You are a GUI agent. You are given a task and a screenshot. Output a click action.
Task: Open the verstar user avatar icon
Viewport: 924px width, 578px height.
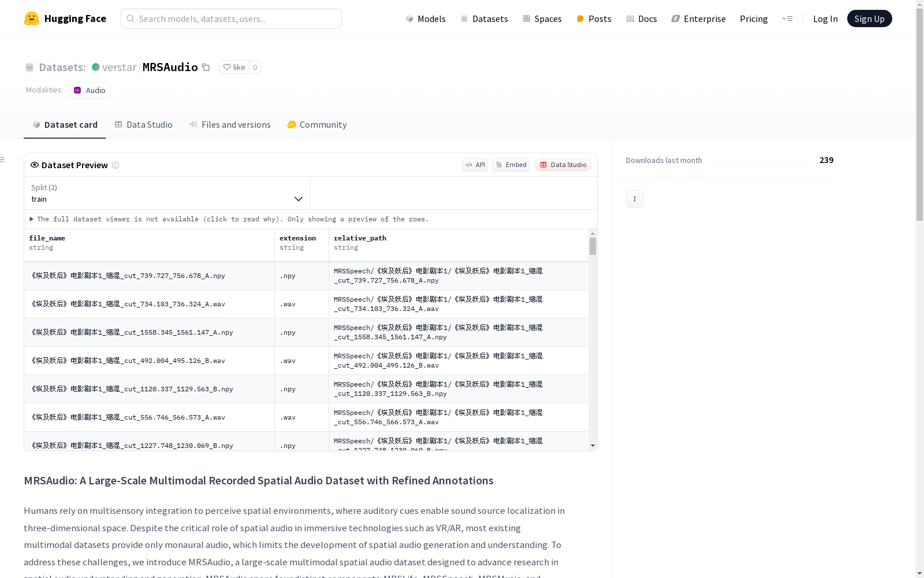tap(96, 67)
